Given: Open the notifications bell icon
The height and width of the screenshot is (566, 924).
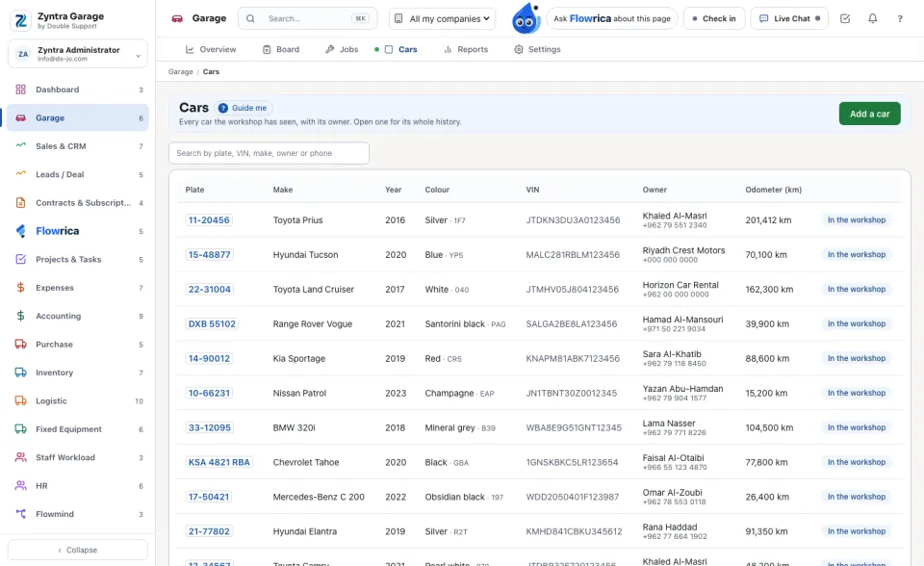Looking at the screenshot, I should pyautogui.click(x=873, y=19).
